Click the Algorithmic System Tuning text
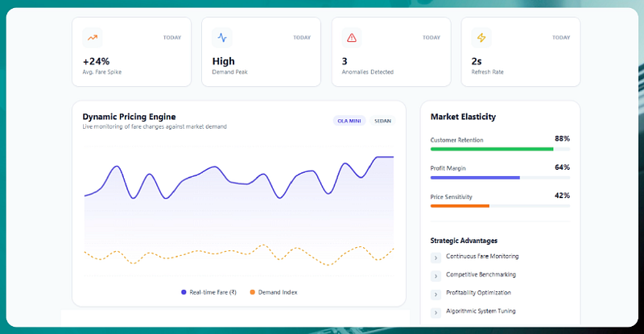 [x=481, y=311]
